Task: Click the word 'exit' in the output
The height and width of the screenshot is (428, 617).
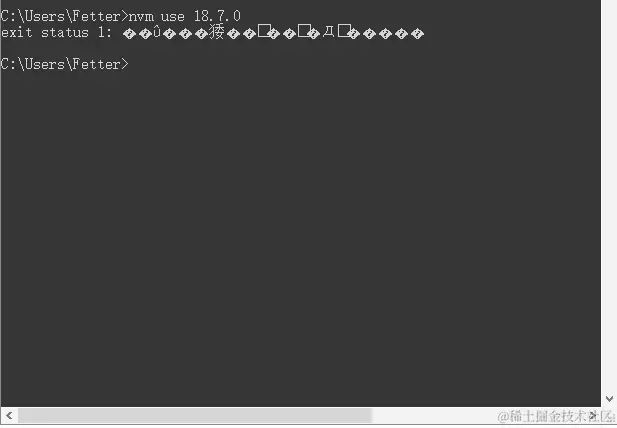Action: [x=16, y=32]
